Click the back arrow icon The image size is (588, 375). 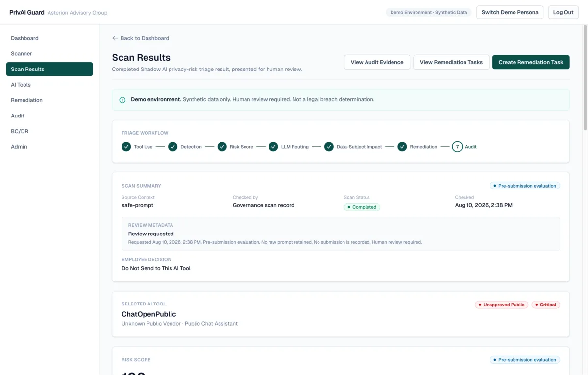pos(115,38)
